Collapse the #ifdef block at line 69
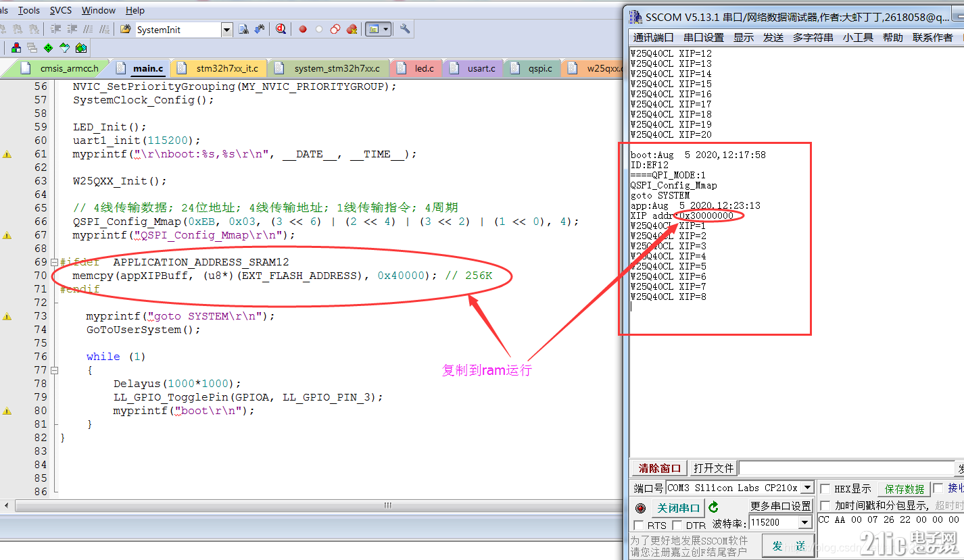The width and height of the screenshot is (964, 560). click(x=55, y=262)
